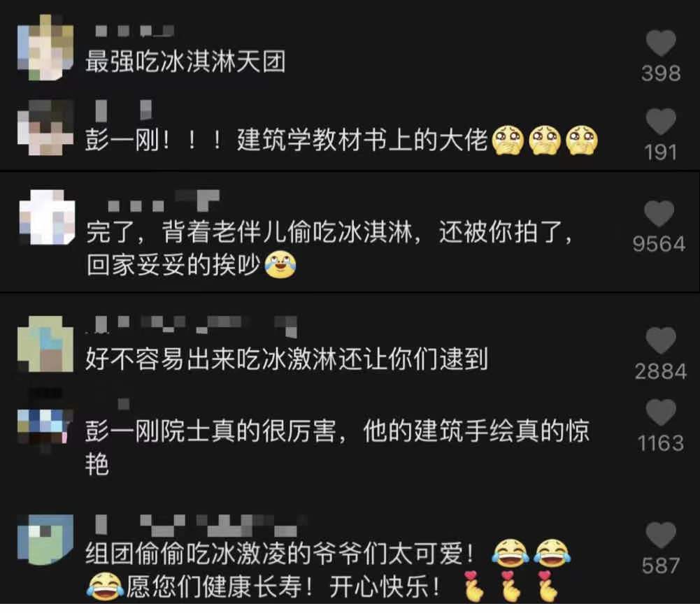Open avatar next to 好不容易出来吃冰激淋 comment
The width and height of the screenshot is (700, 613).
(45, 344)
